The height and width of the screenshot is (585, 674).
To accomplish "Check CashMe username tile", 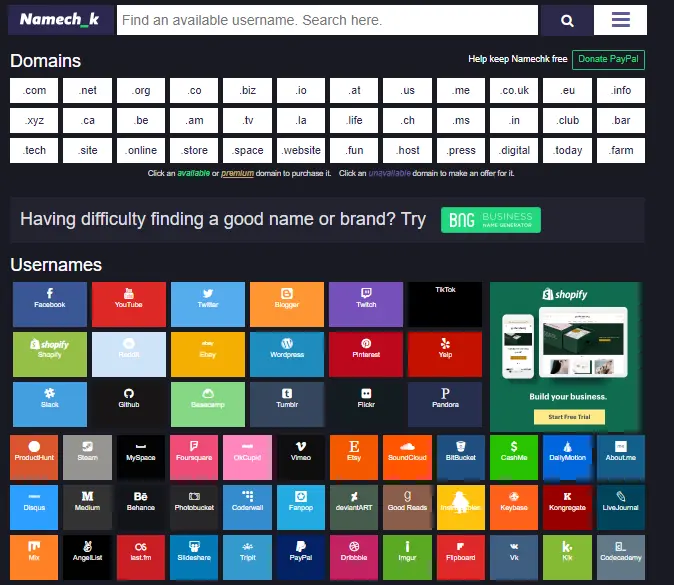I will pos(514,457).
